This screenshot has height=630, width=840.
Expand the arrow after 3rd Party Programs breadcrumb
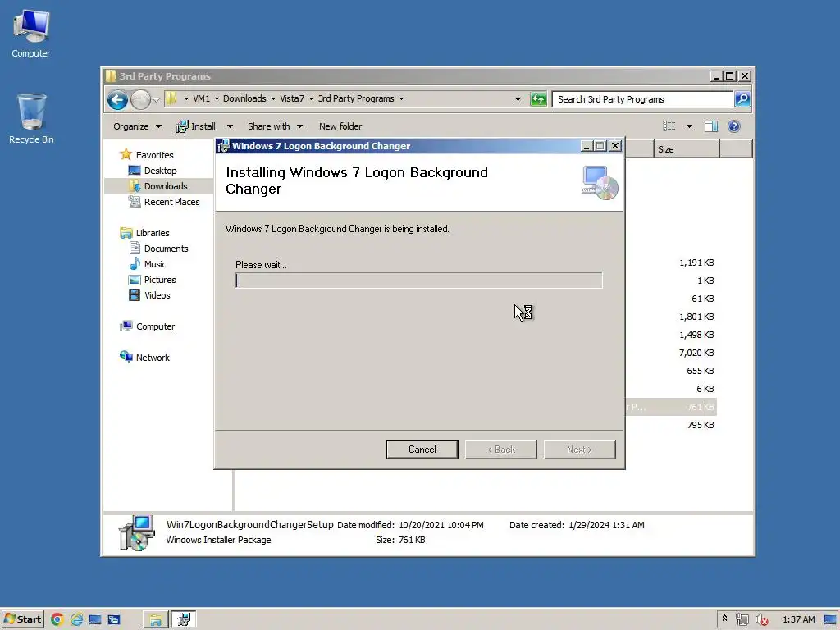pyautogui.click(x=401, y=99)
